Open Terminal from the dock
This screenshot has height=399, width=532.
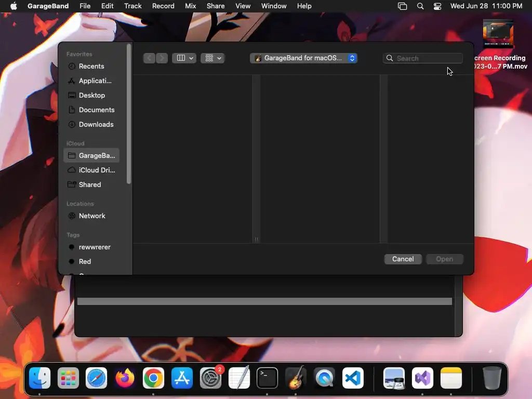coord(268,378)
